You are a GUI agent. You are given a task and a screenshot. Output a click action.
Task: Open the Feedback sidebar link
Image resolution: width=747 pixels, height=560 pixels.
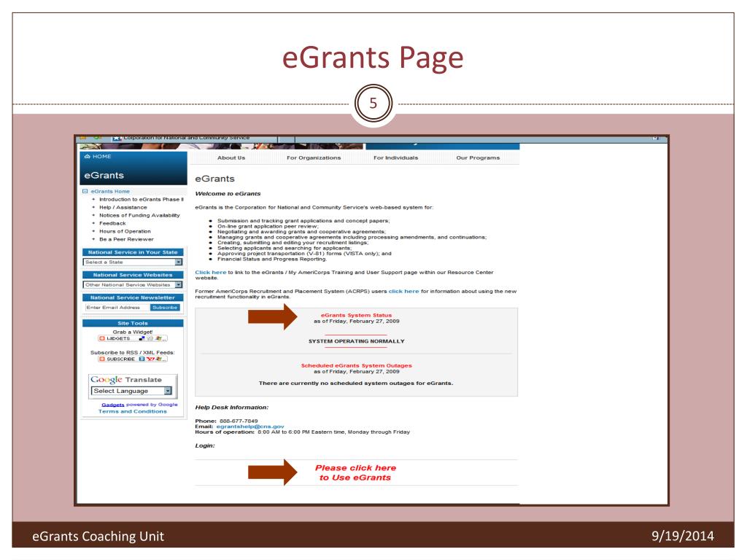tap(112, 223)
